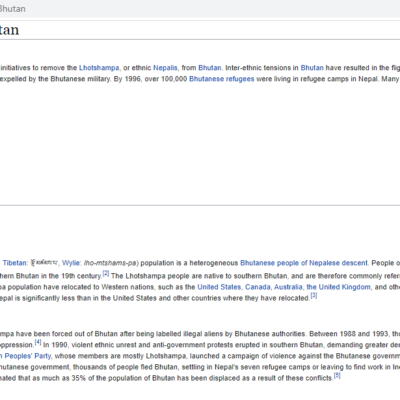Jump to citation [5] after 'these conflicts'
Screen dimensions: 400x400
click(x=337, y=376)
